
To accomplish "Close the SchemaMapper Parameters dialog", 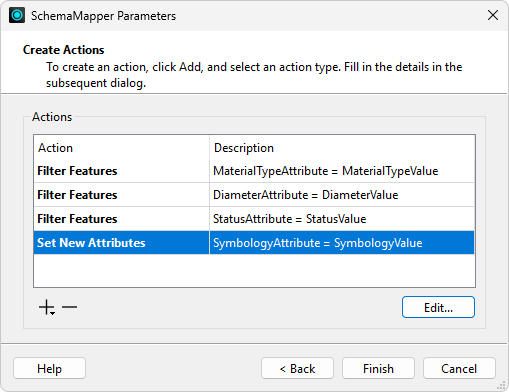I will pos(493,15).
